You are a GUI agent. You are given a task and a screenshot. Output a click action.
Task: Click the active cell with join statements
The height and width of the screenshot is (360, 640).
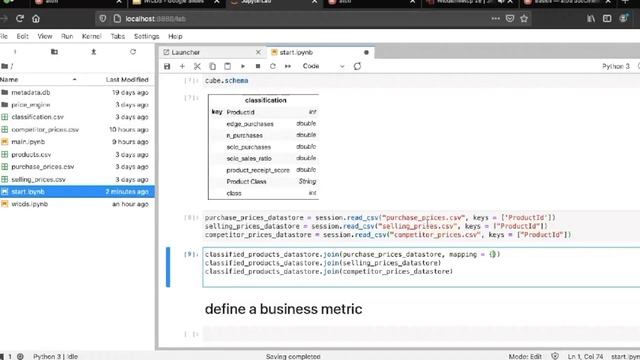click(421, 267)
